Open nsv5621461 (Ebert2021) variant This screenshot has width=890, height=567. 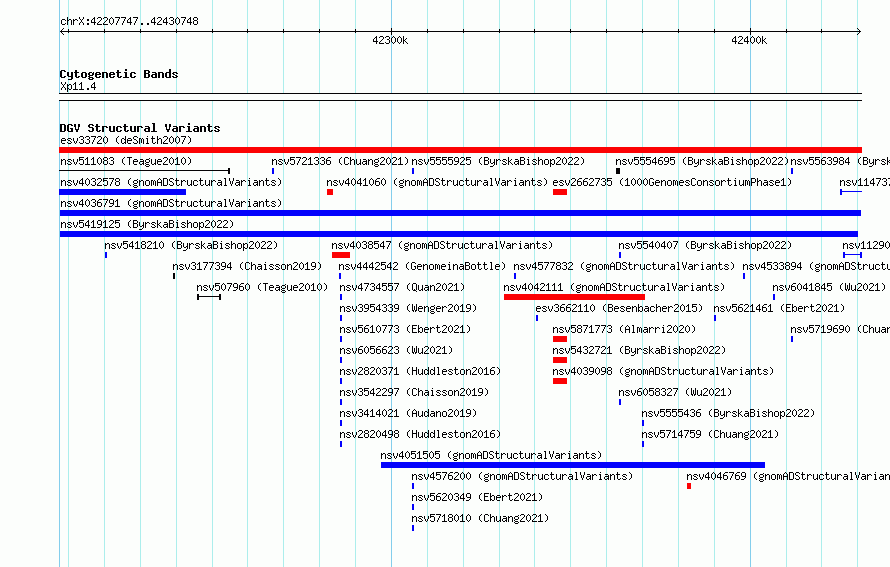[779, 308]
